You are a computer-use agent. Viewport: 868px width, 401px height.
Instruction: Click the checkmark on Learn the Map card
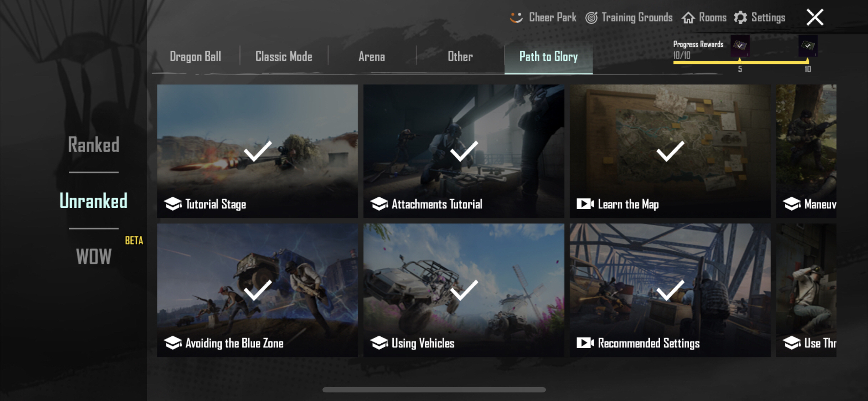click(x=670, y=150)
